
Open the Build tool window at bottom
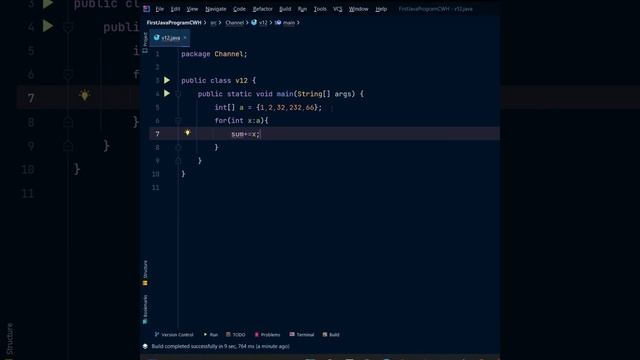(331, 335)
